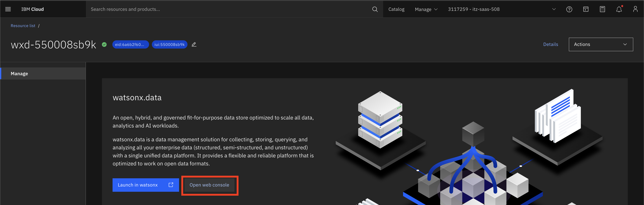The image size is (644, 205).
Task: Open the Actions dropdown
Action: click(601, 44)
